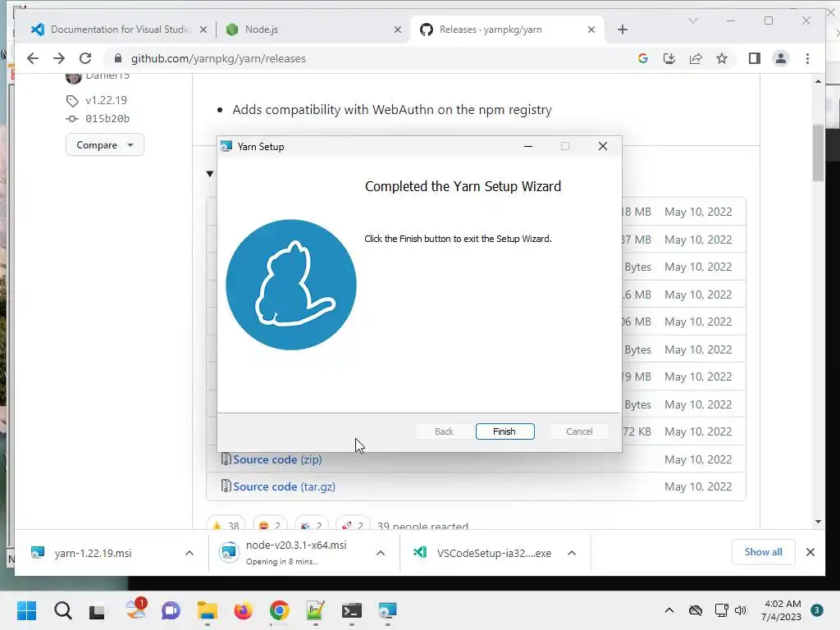This screenshot has height=630, width=840.
Task: Click the install app icon in address bar
Action: click(x=669, y=58)
